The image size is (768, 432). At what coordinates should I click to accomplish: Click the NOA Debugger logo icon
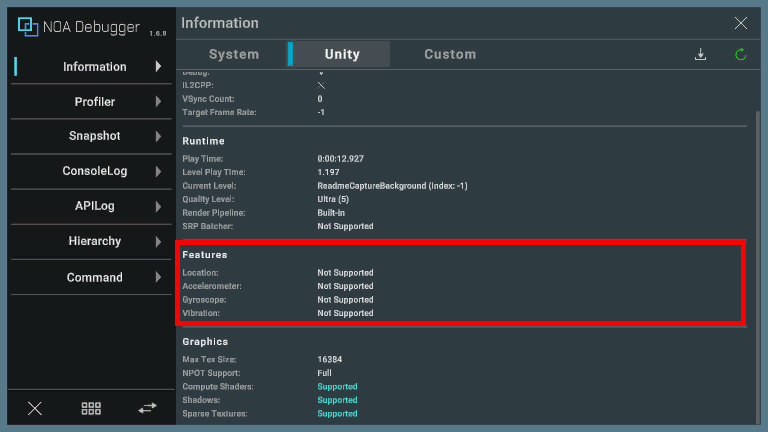[x=28, y=26]
